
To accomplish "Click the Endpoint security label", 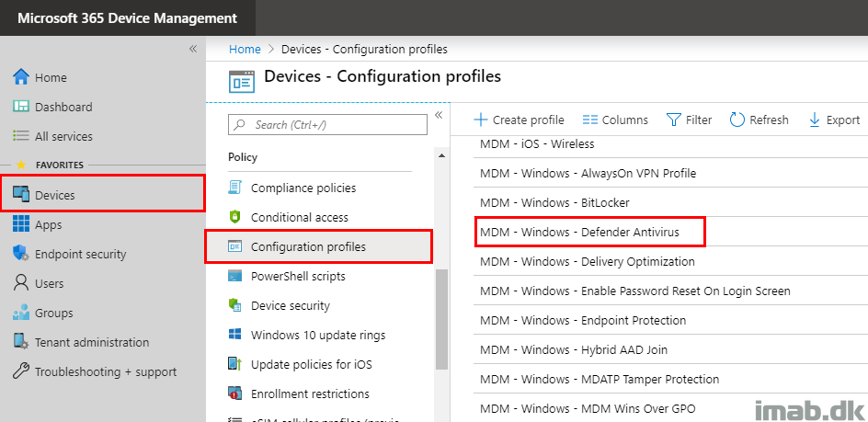I will [x=80, y=254].
